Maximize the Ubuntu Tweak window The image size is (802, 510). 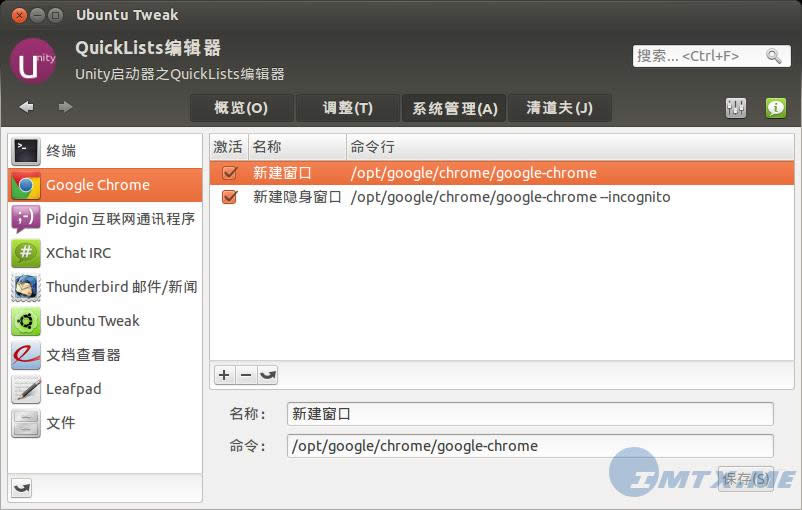[x=55, y=15]
